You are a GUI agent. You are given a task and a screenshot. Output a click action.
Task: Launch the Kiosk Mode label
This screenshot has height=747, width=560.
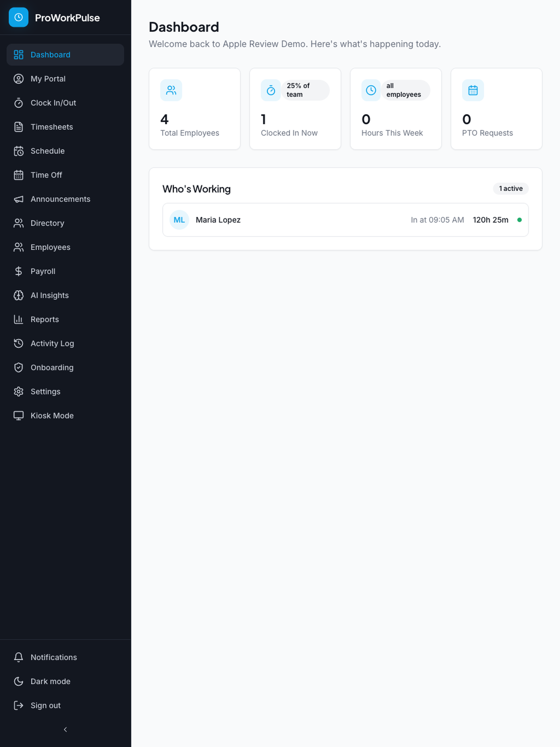tap(52, 416)
